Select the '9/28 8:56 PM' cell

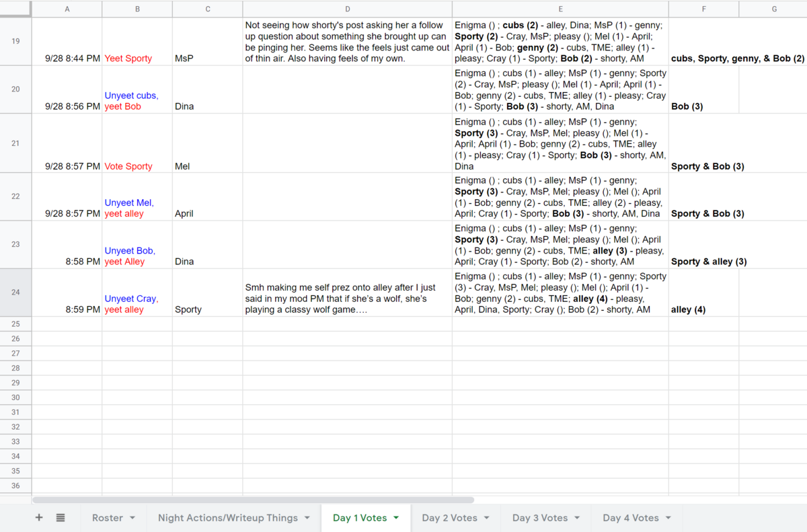coord(67,89)
